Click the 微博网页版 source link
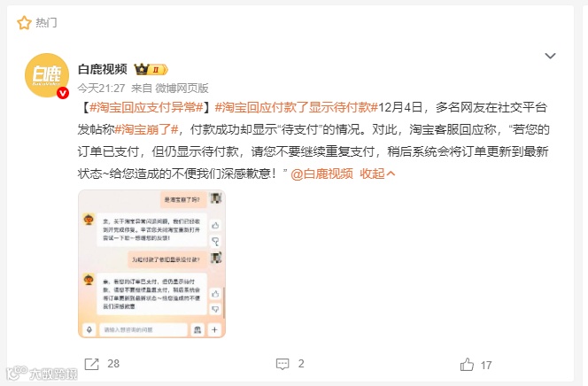Screen dimensions: 588x386 tap(182, 88)
